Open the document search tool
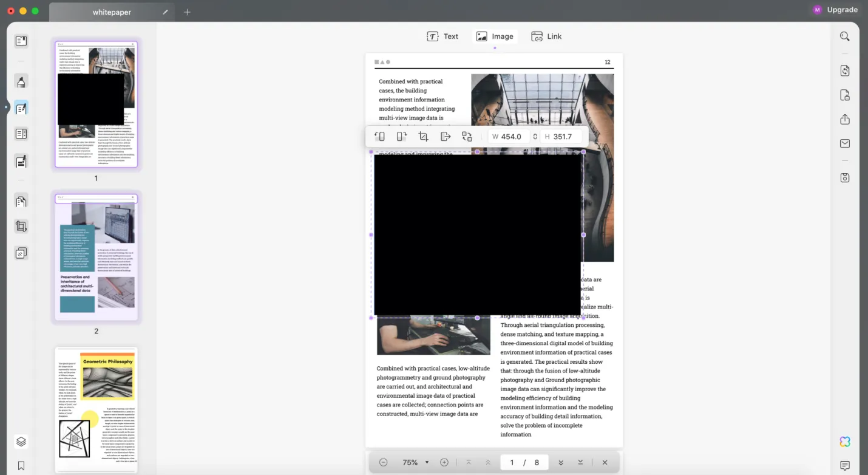868x475 pixels. pos(844,36)
